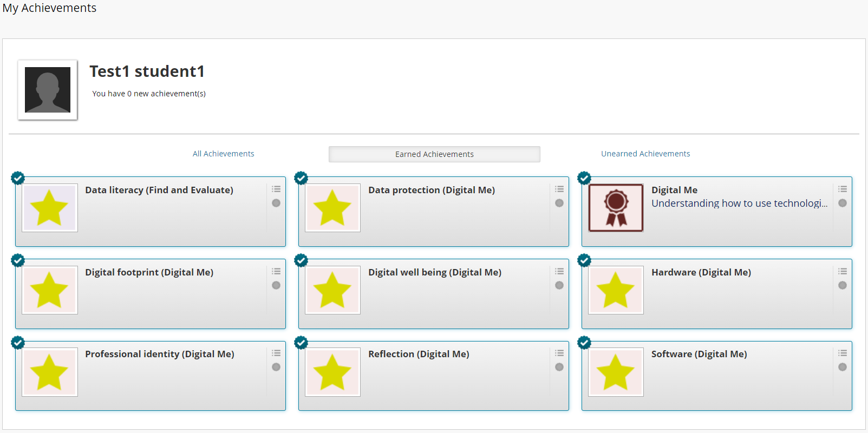Click gray circle on Reflection card

559,367
